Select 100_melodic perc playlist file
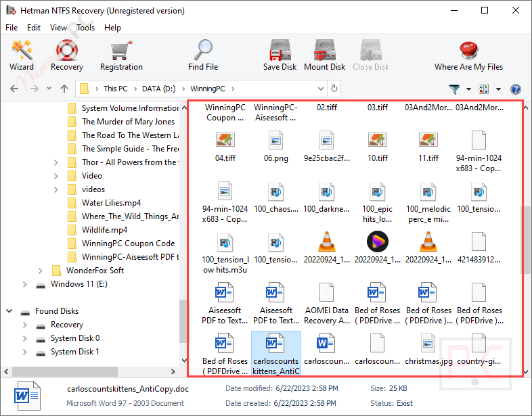This screenshot has width=532, height=416. point(428,202)
